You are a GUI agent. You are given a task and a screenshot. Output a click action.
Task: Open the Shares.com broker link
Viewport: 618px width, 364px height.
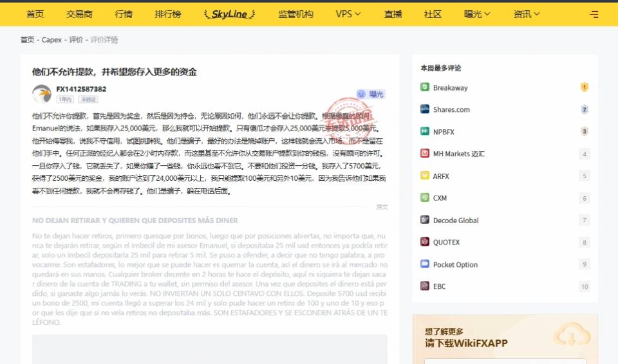451,109
